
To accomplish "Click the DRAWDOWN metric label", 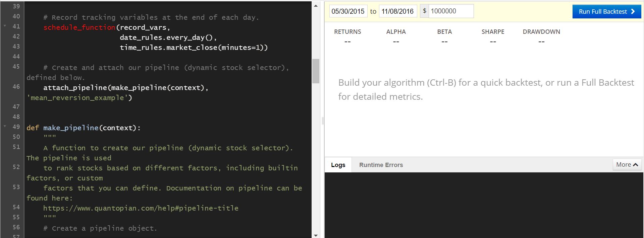I will coord(541,32).
